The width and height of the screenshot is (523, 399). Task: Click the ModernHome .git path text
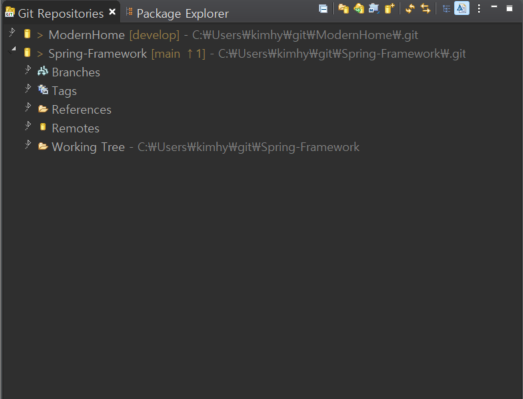pyautogui.click(x=305, y=35)
